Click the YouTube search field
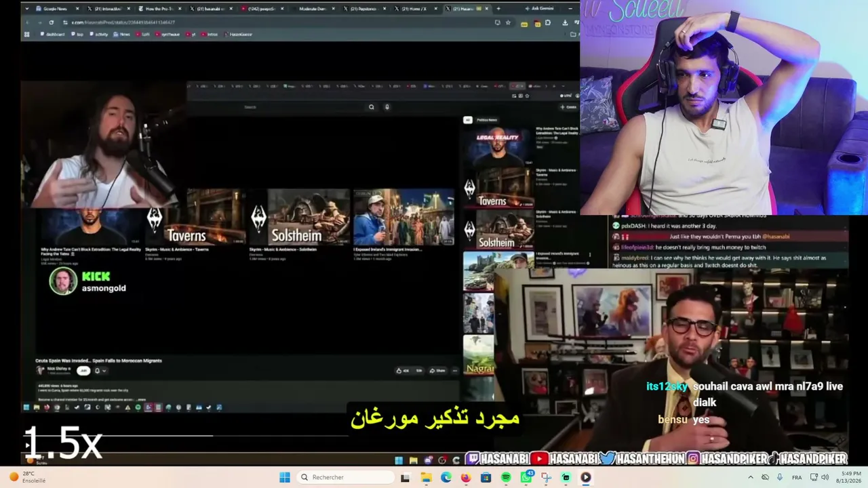 tap(303, 106)
